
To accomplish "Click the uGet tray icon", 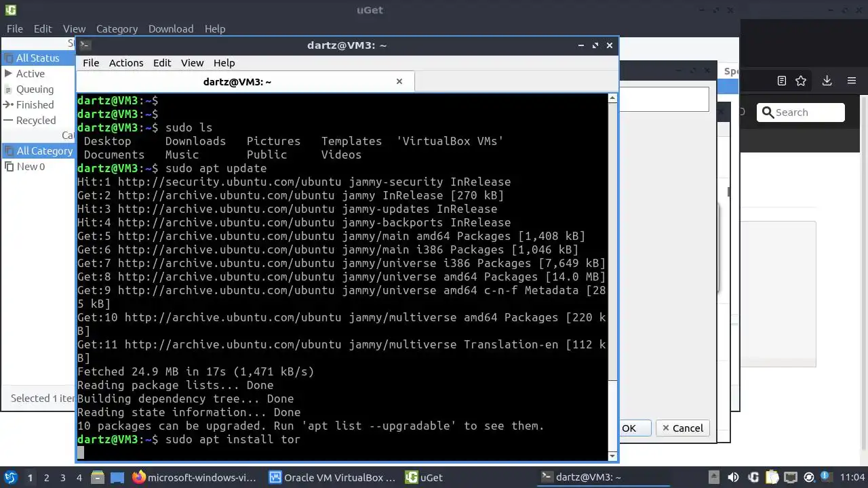I will click(753, 477).
